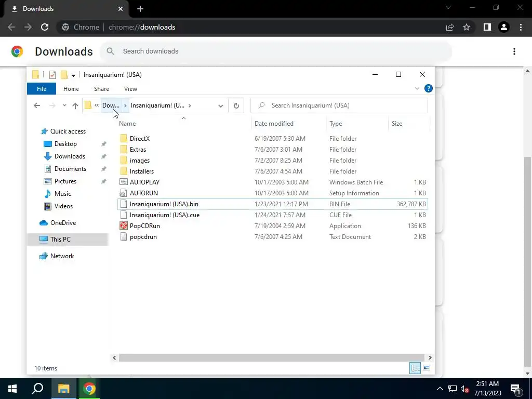Open the File ribbon tab
The width and height of the screenshot is (532, 399).
[42, 89]
